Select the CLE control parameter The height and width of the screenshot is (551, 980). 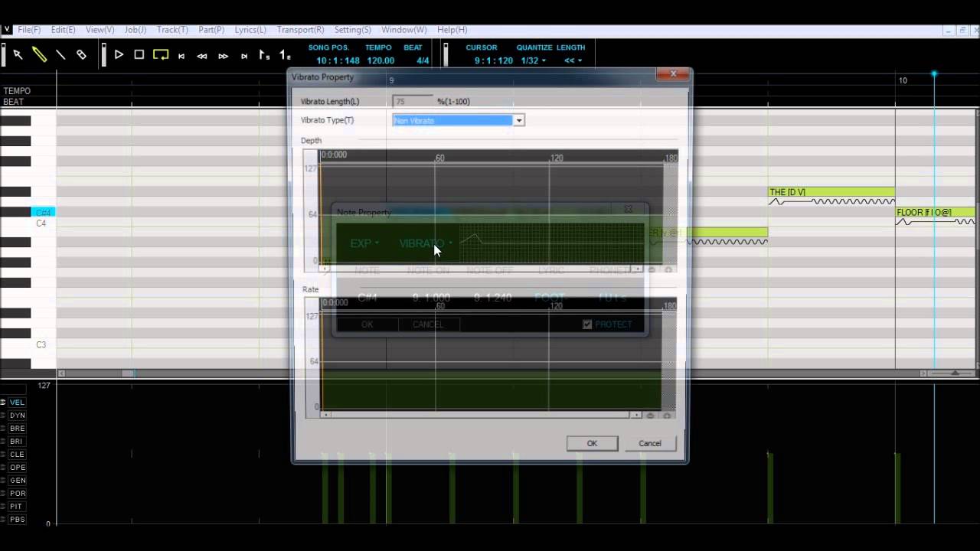pyautogui.click(x=17, y=455)
